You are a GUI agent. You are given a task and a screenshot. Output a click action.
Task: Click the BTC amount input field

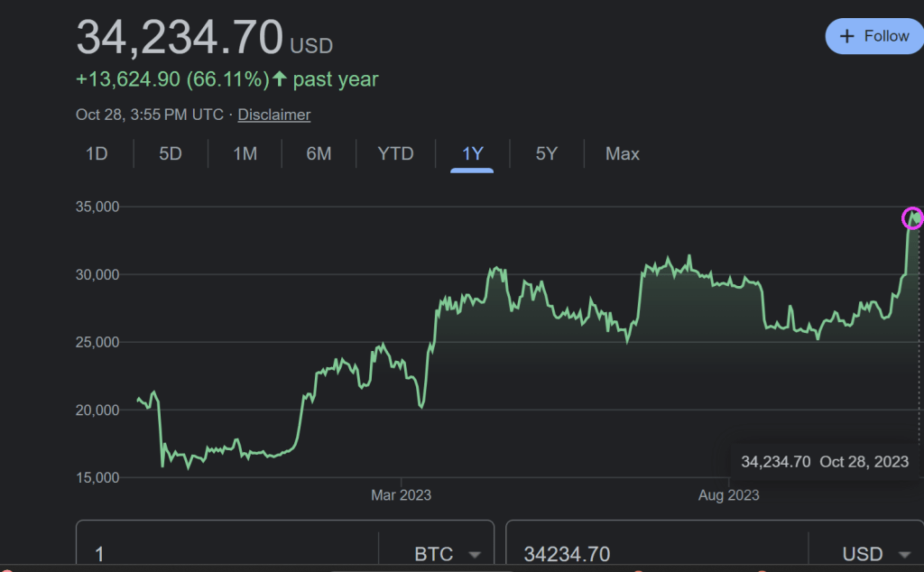(x=226, y=553)
